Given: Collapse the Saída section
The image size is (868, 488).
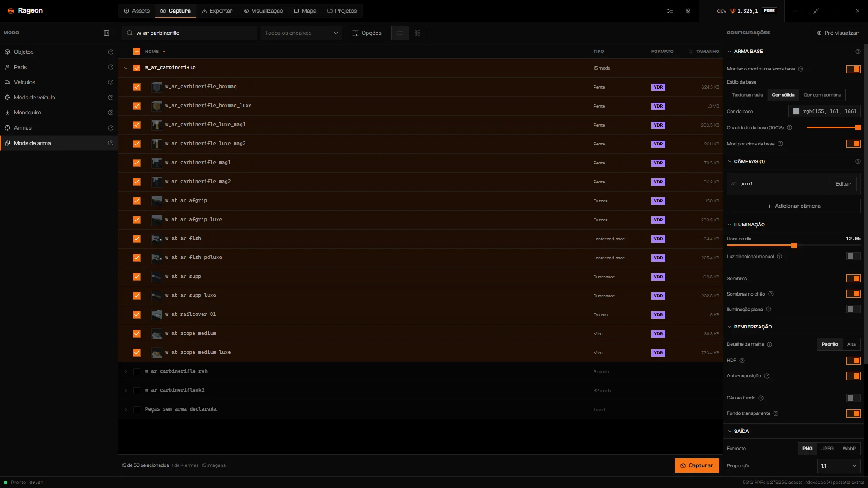Looking at the screenshot, I should (730, 431).
